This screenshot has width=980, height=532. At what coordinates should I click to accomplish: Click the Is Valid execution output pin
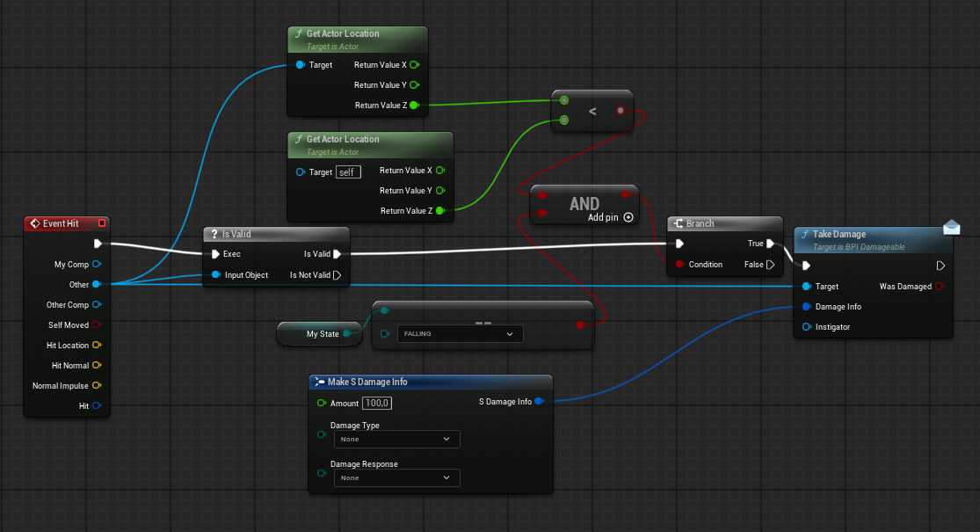tap(337, 254)
